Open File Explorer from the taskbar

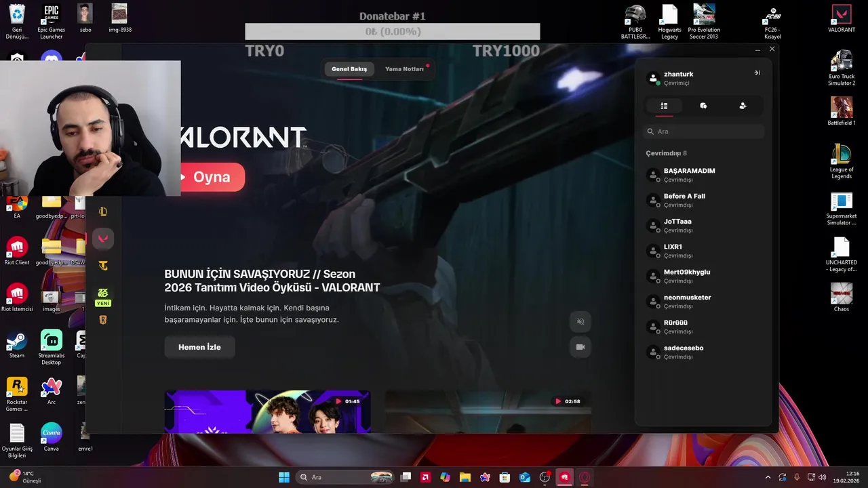point(465,477)
